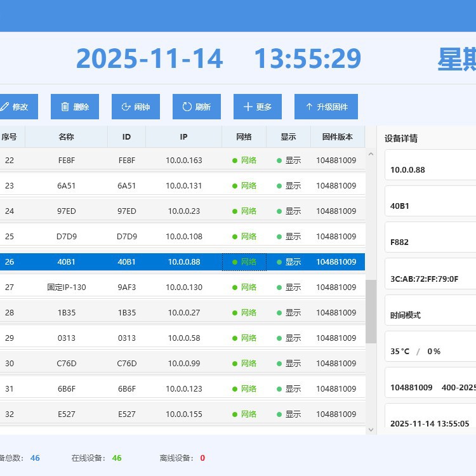Click IP cell 10.0.0.163
This screenshot has height=476, width=476.
point(184,161)
